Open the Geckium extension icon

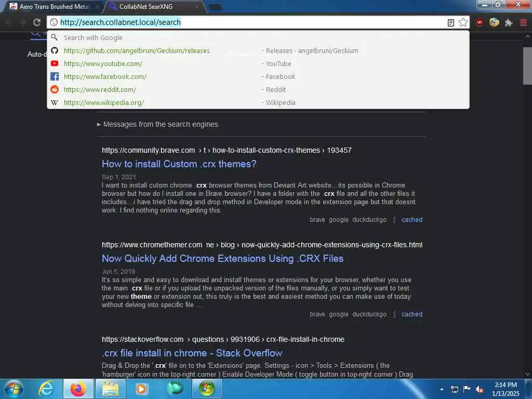tap(494, 22)
